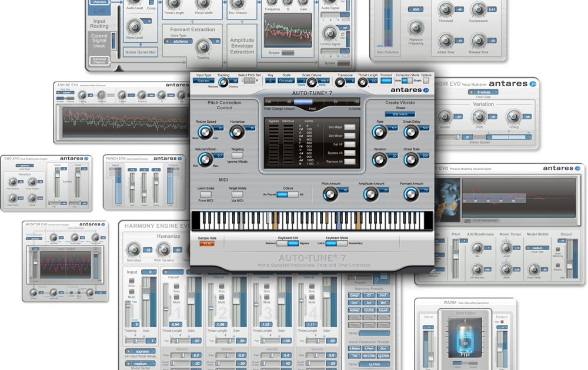This screenshot has height=370, width=588.
Task: Toggle the Formant button in Auto-Tune 7
Action: coord(386,80)
